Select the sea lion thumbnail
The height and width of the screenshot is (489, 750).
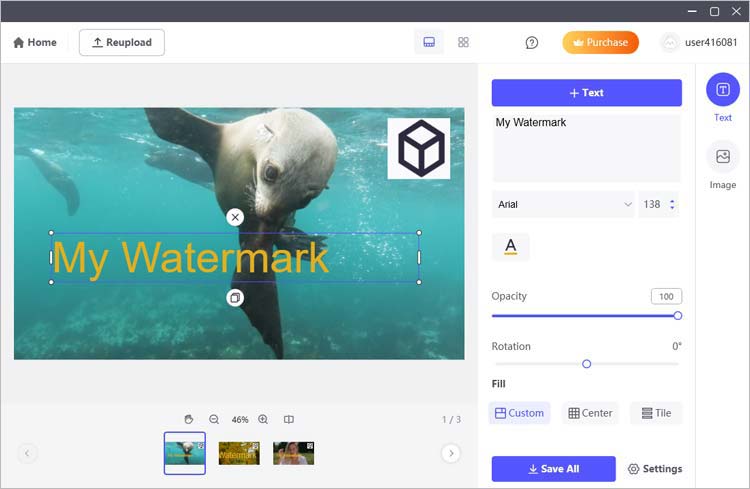point(185,453)
